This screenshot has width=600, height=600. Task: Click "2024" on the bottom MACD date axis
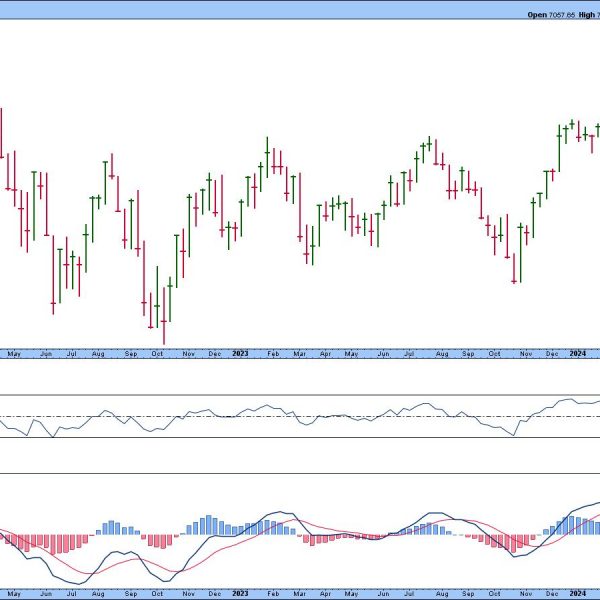(x=577, y=593)
